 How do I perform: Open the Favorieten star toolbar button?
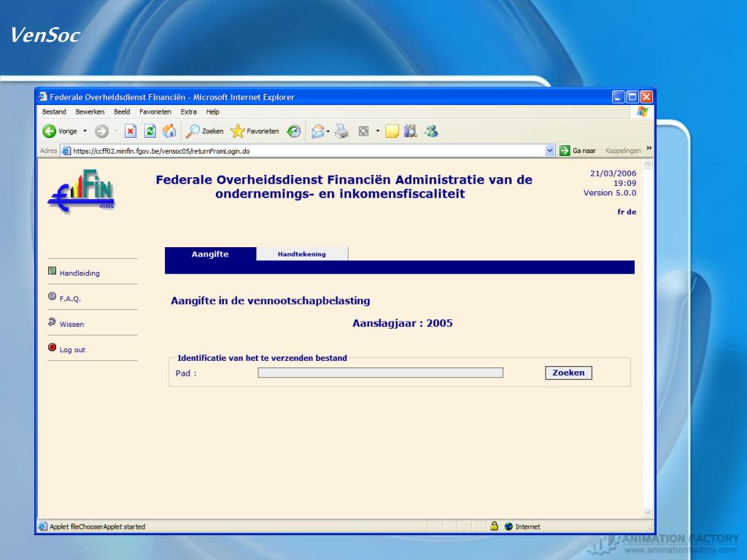[255, 131]
